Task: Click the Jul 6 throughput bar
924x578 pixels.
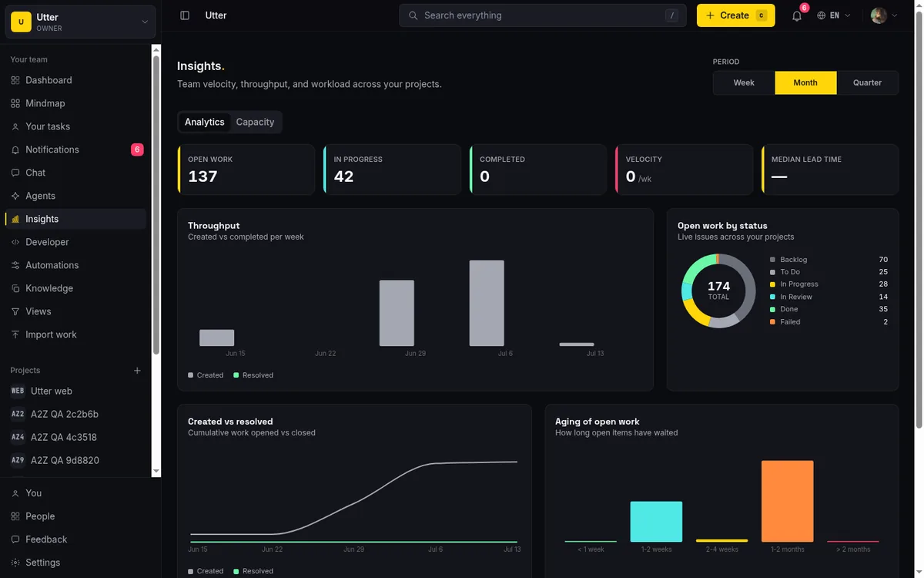Action: [487, 303]
